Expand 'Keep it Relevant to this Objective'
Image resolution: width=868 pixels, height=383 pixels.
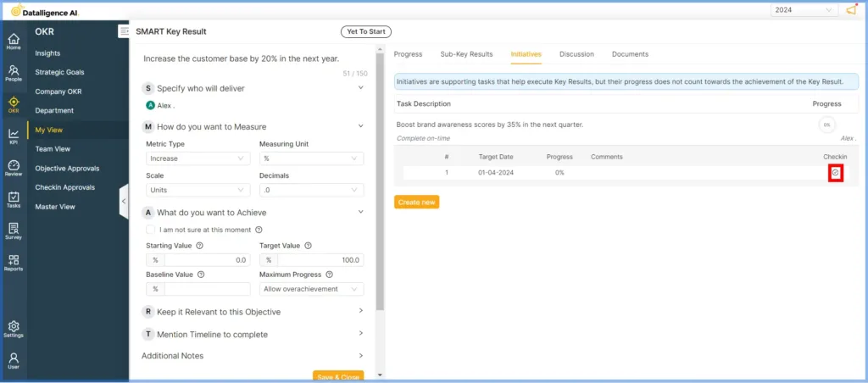(361, 311)
